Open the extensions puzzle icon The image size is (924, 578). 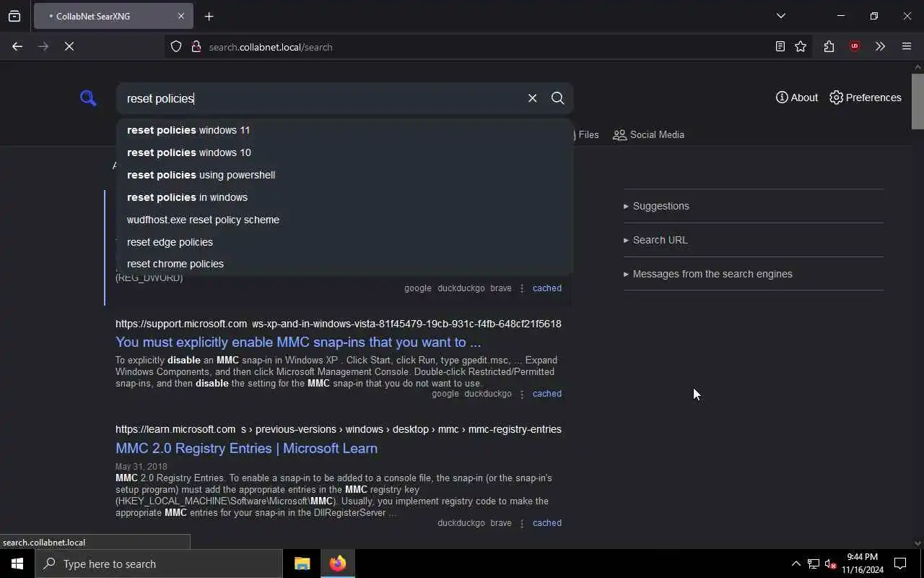point(829,46)
